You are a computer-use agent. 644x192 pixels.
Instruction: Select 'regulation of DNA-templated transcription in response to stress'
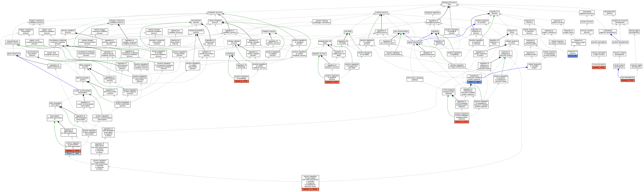(x=108, y=132)
